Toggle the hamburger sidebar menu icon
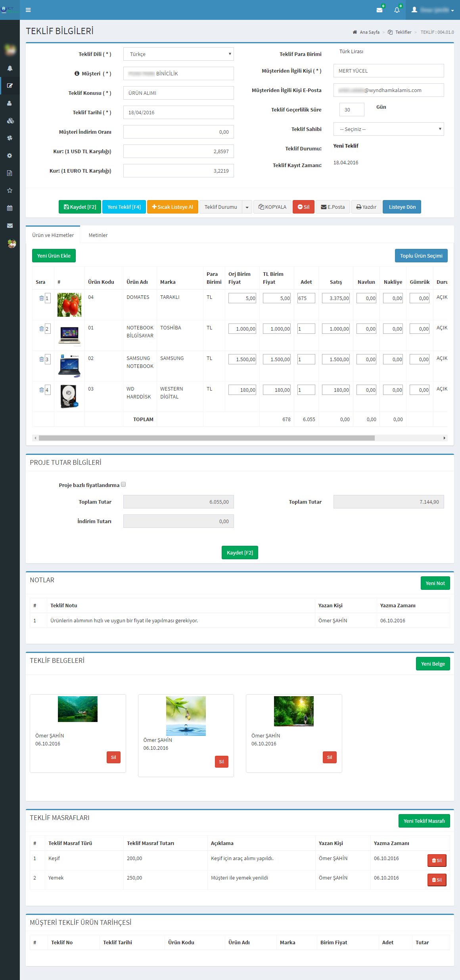 [28, 10]
